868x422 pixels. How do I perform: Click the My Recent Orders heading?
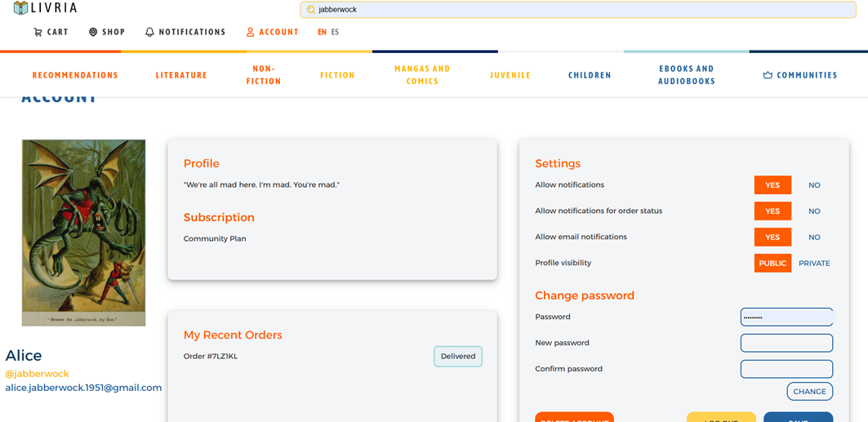(x=233, y=335)
